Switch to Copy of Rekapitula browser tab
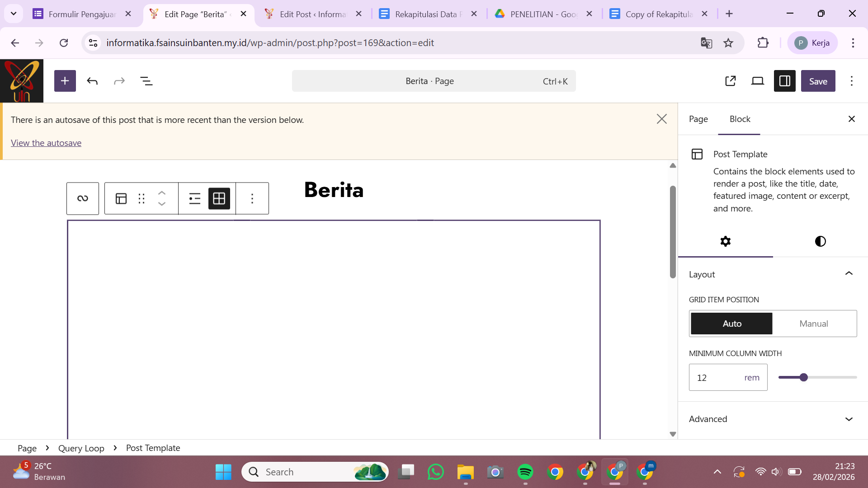 pyautogui.click(x=659, y=14)
